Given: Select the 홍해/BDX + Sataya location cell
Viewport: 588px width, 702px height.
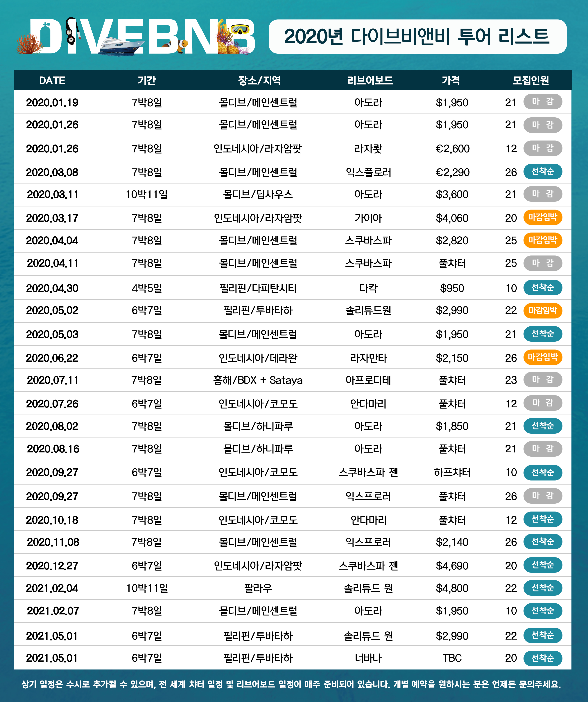Looking at the screenshot, I should pyautogui.click(x=258, y=380).
